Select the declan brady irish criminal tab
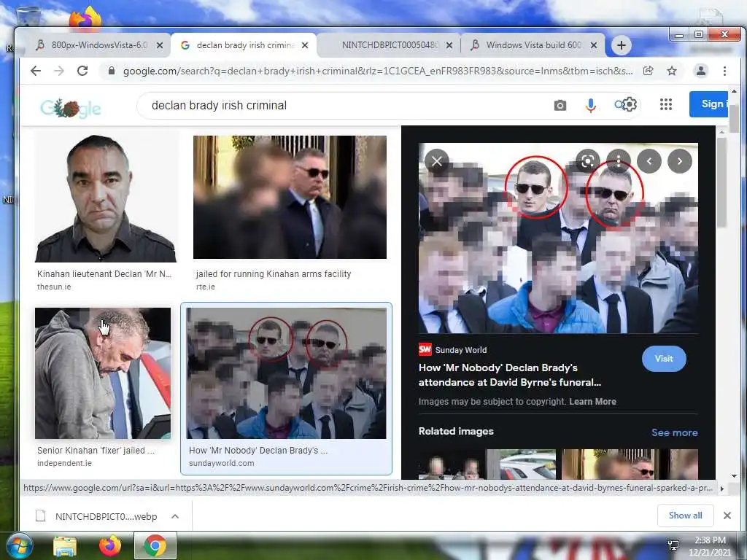The width and height of the screenshot is (747, 560). tap(243, 45)
